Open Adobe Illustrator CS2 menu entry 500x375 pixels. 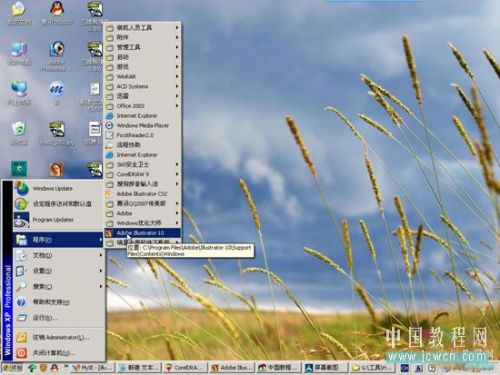[142, 194]
